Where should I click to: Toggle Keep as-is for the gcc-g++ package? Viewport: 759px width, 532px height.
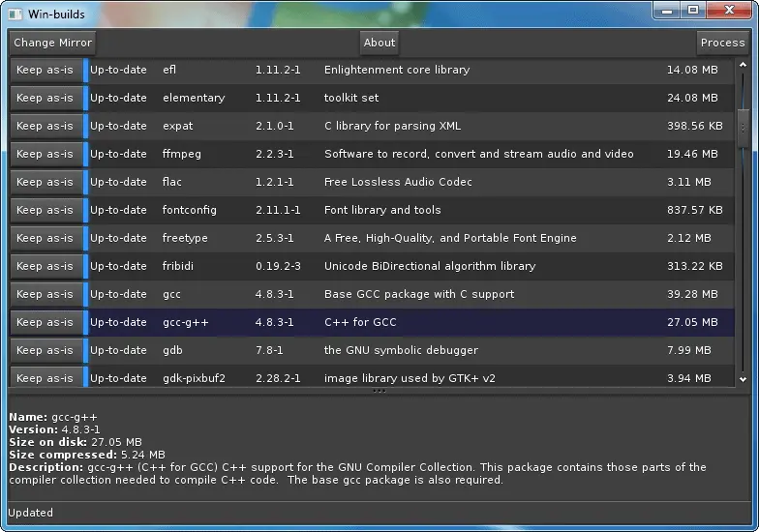point(46,322)
